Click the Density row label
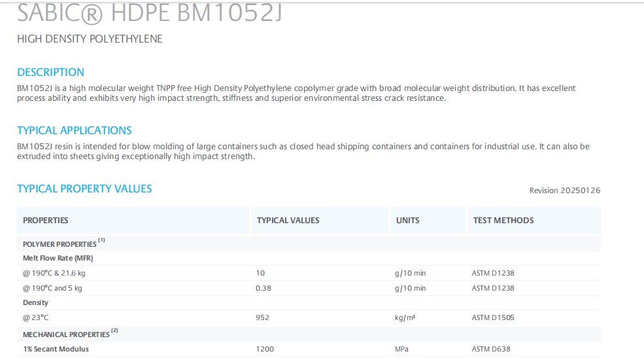The image size is (644, 360). coord(35,303)
